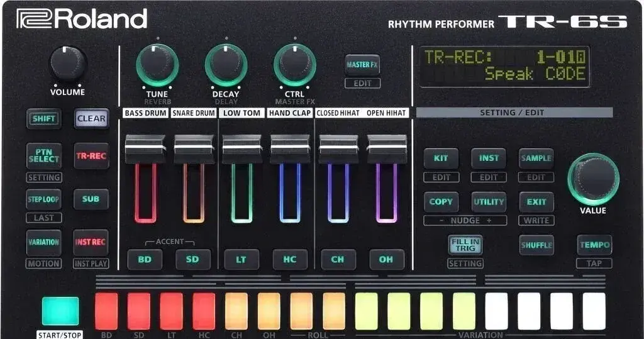Click the EXIT button

pos(536,202)
